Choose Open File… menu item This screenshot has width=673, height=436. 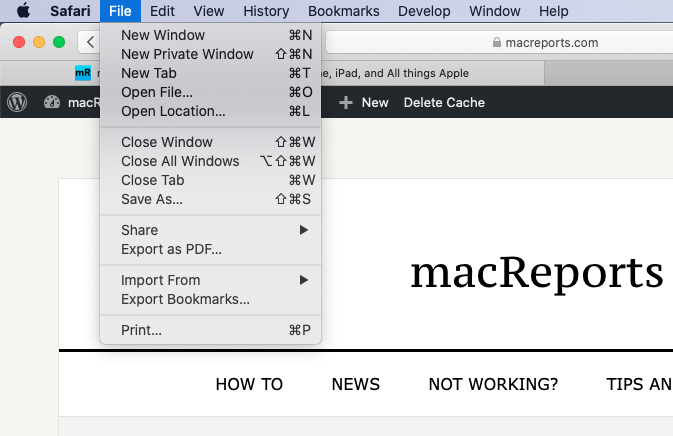coord(210,92)
